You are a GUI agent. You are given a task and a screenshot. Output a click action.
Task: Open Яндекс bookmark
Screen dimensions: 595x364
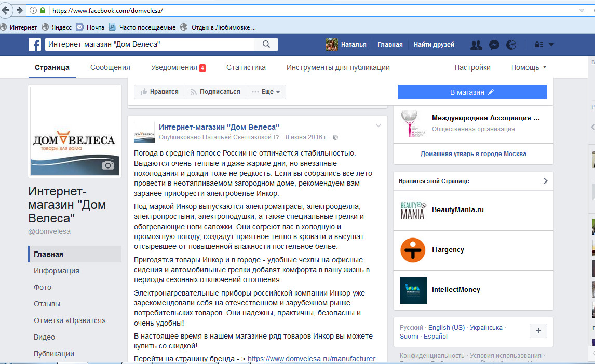point(57,27)
